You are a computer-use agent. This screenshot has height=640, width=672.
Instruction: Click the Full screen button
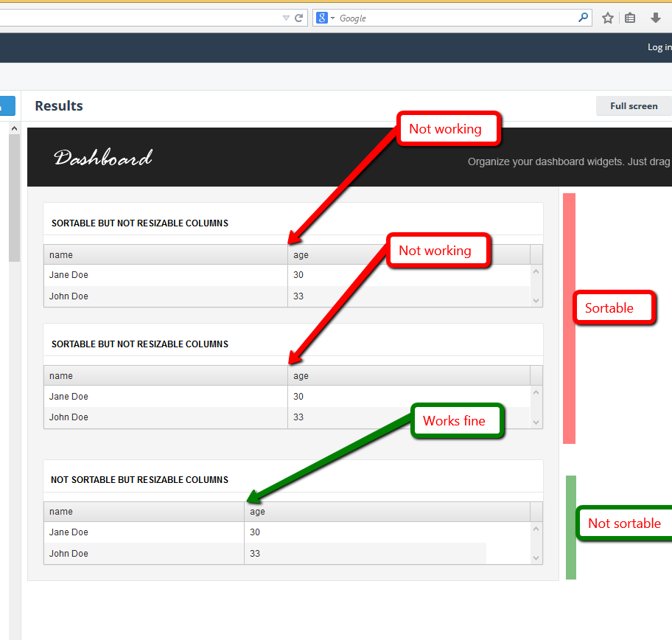coord(634,106)
